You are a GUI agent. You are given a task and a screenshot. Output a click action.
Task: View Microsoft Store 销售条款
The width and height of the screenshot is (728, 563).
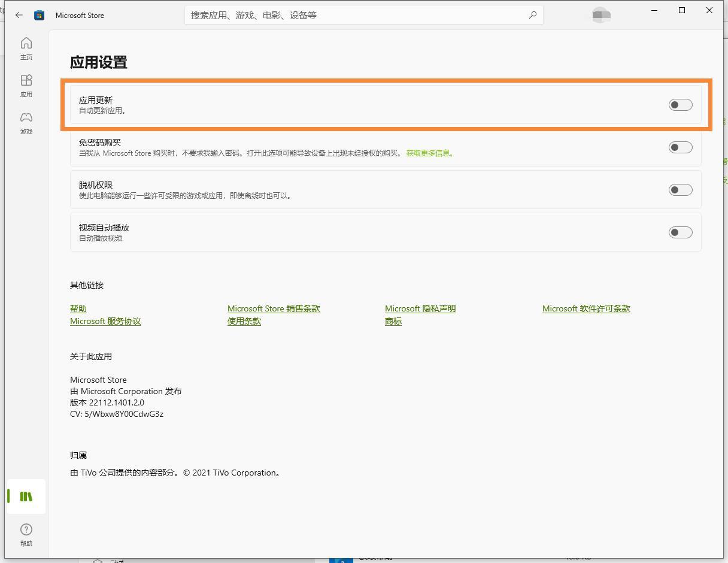click(273, 308)
